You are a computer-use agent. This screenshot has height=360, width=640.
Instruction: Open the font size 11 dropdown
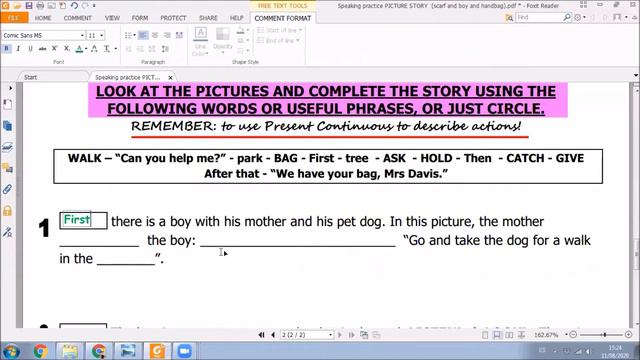(x=102, y=36)
